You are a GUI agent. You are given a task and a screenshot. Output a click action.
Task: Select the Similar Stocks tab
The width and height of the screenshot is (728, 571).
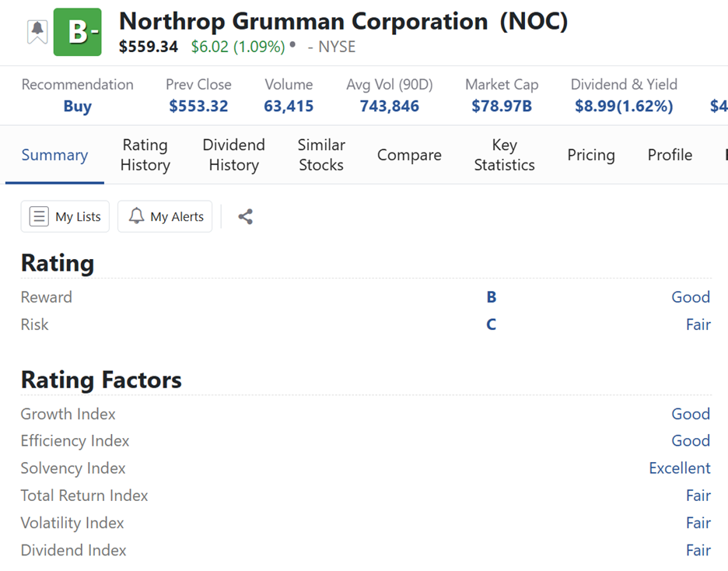pos(321,155)
